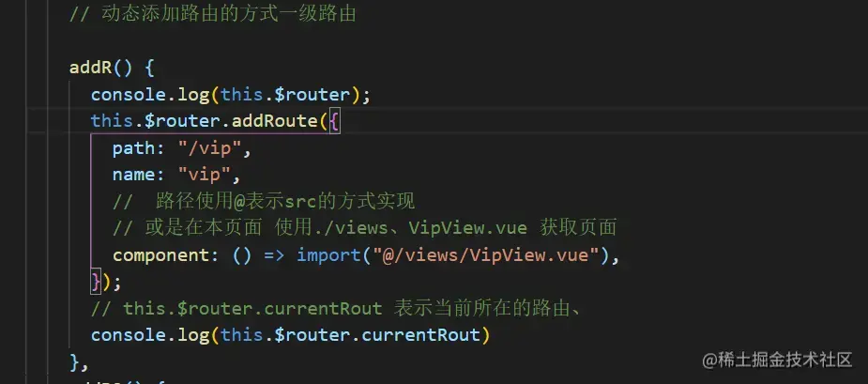Screen dimensions: 868x384
Task: Click the addRoute method call
Action: coord(275,121)
